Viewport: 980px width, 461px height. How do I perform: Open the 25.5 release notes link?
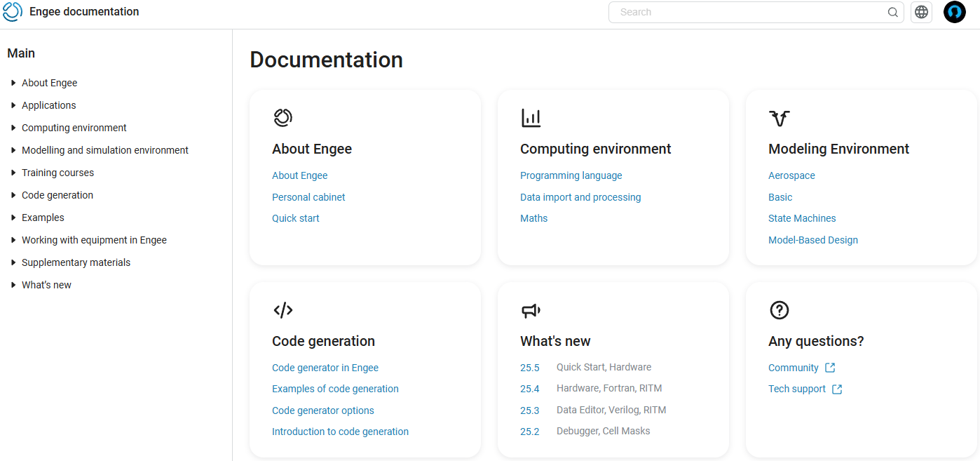[x=530, y=368]
